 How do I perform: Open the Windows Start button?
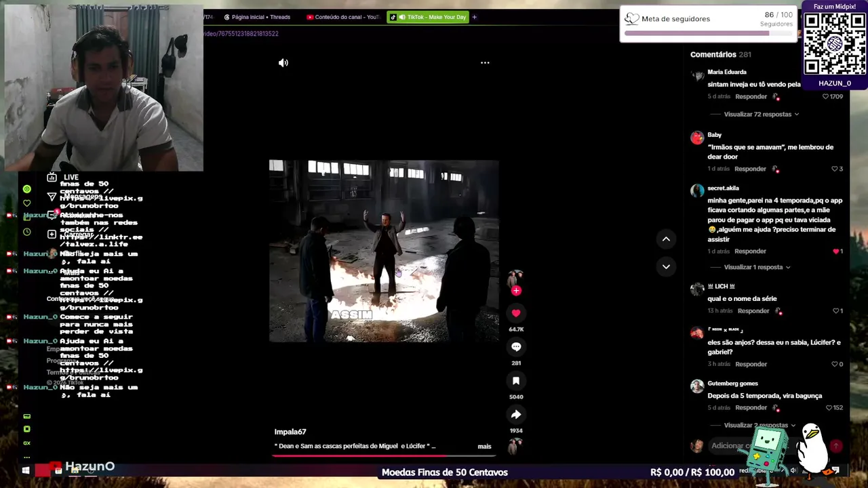pos(26,470)
